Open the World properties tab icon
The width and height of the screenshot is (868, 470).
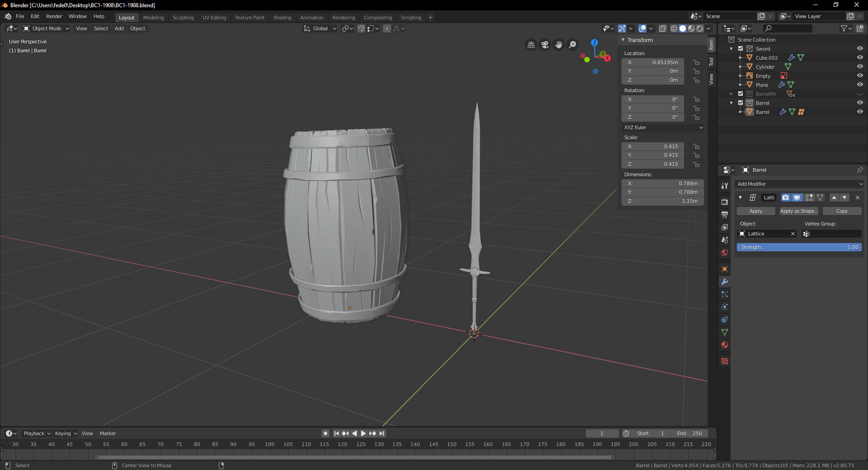click(x=725, y=253)
